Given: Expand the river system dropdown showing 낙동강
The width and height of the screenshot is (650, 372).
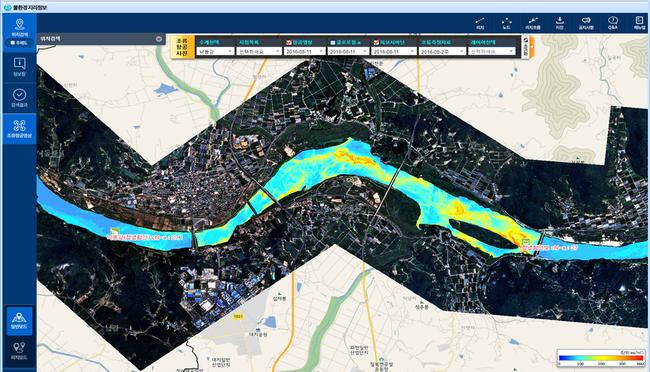Looking at the screenshot, I should pos(216,51).
